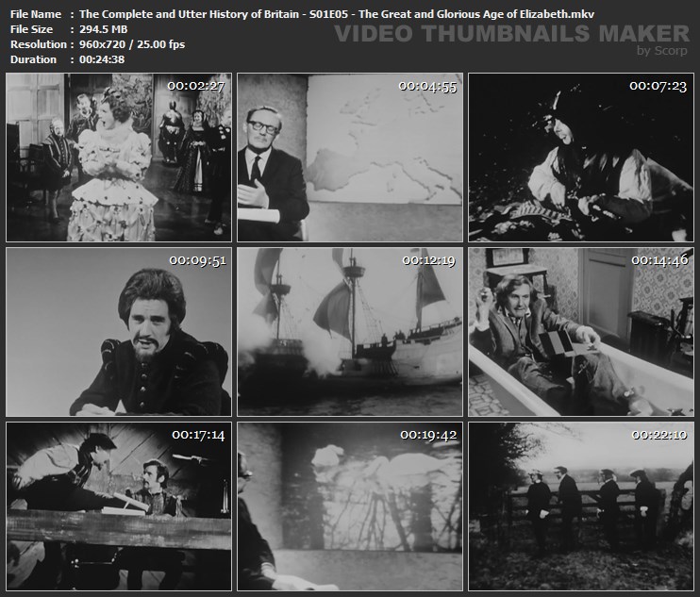700x597 pixels.
Task: Open the thumbnail at 00:04:55 with map
Action: [x=350, y=158]
